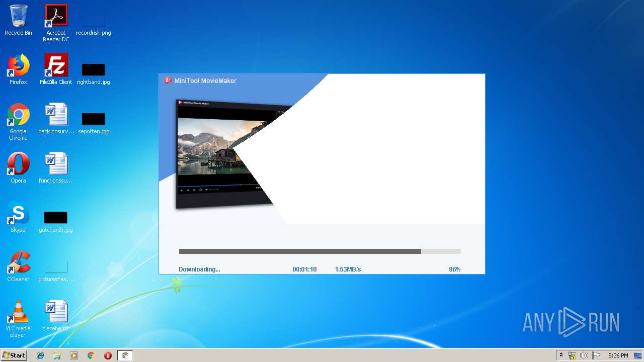Open Windows Media Player taskbar icon
This screenshot has height=362, width=644.
point(74,355)
